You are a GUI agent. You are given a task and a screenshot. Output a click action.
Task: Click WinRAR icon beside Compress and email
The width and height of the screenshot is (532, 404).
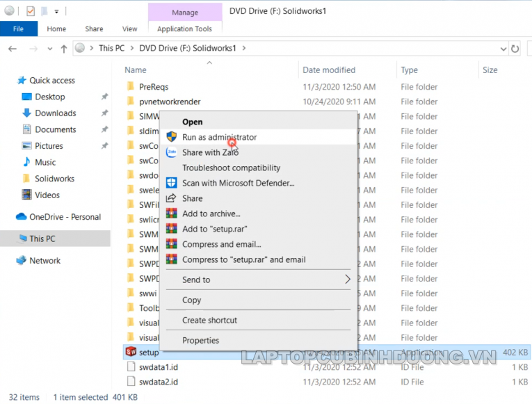(x=171, y=244)
